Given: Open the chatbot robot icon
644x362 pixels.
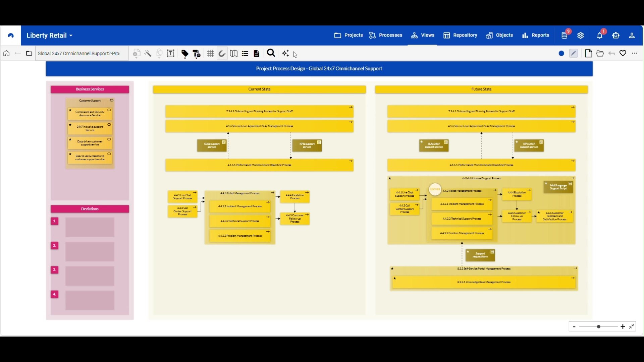Looking at the screenshot, I should [x=616, y=36].
